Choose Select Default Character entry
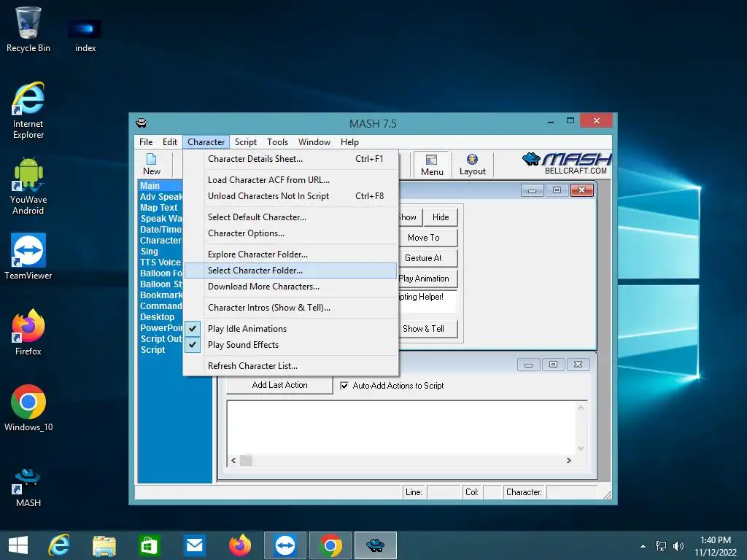The width and height of the screenshot is (747, 560). coord(290,217)
